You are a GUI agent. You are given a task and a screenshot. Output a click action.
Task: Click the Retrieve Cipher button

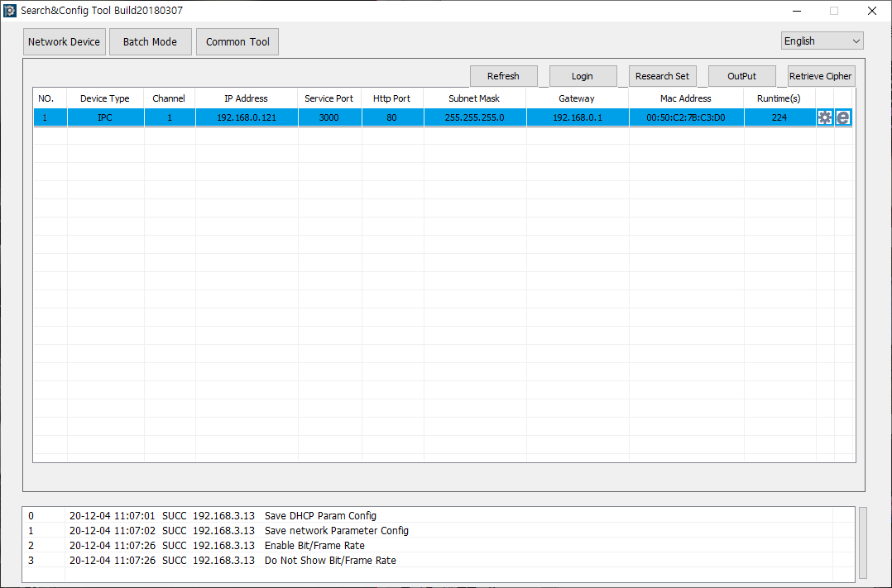(820, 75)
